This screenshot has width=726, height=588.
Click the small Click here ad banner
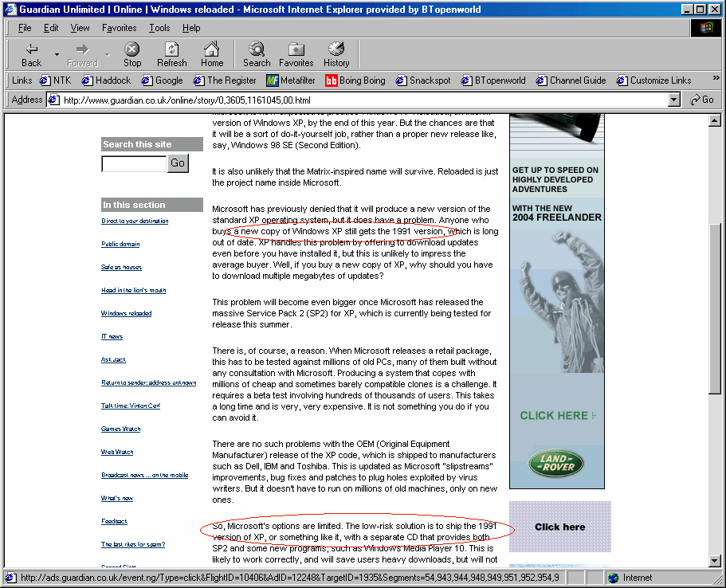point(559,527)
